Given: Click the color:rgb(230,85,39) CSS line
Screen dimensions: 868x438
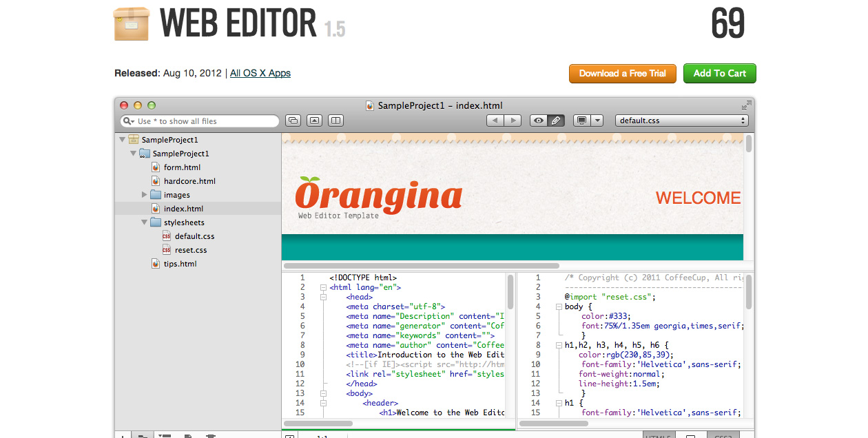Looking at the screenshot, I should click(x=626, y=355).
